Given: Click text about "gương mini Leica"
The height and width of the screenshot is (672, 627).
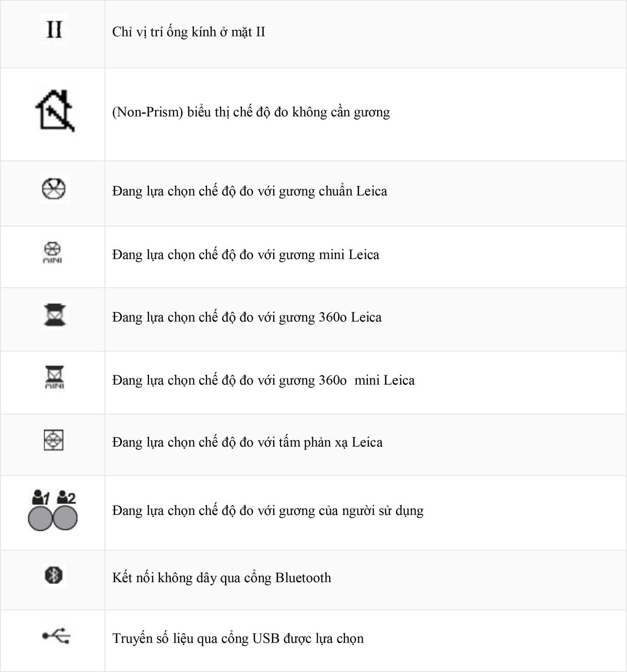Looking at the screenshot, I should pos(246,255).
